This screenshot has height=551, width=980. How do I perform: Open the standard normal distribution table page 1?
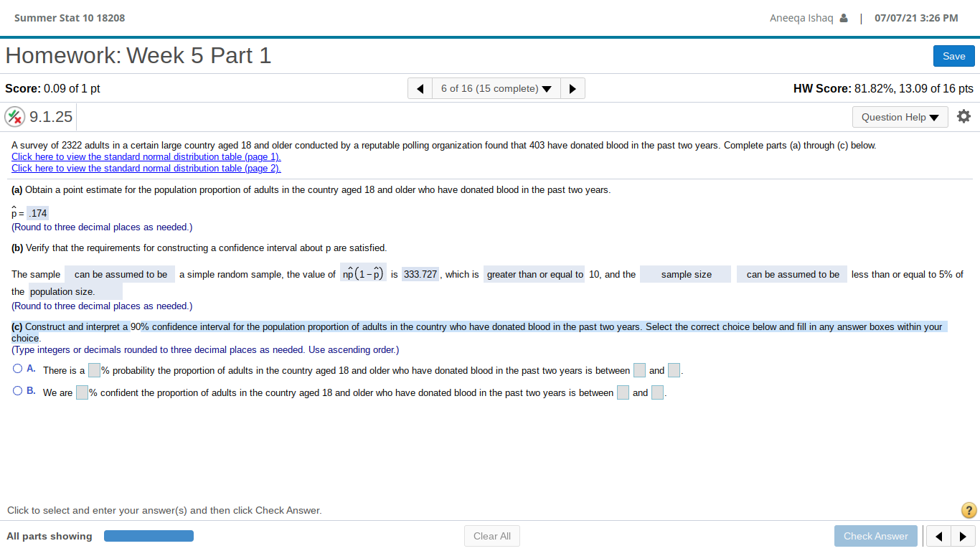coord(146,156)
